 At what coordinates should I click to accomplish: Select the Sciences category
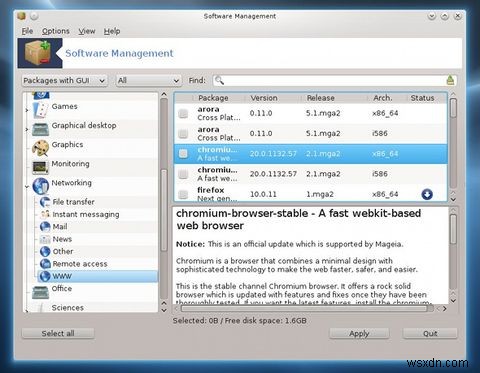[x=68, y=308]
